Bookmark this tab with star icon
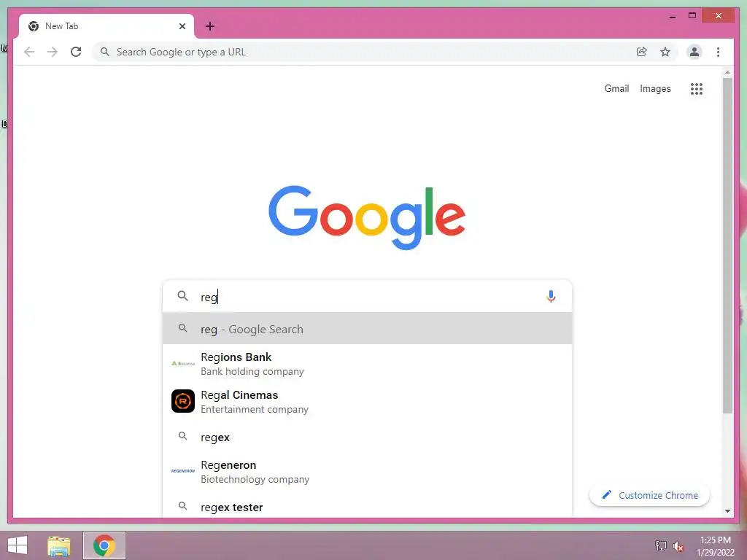Image resolution: width=747 pixels, height=560 pixels. [x=665, y=52]
